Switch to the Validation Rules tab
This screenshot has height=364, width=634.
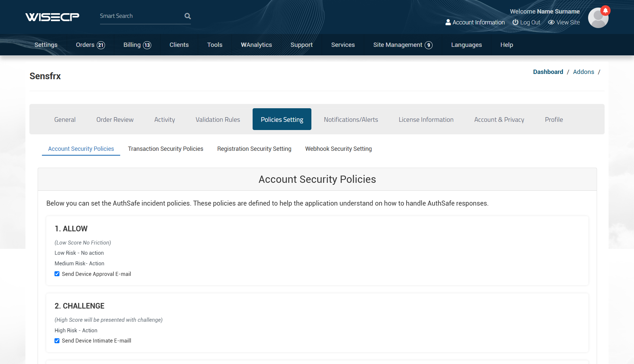pos(218,119)
